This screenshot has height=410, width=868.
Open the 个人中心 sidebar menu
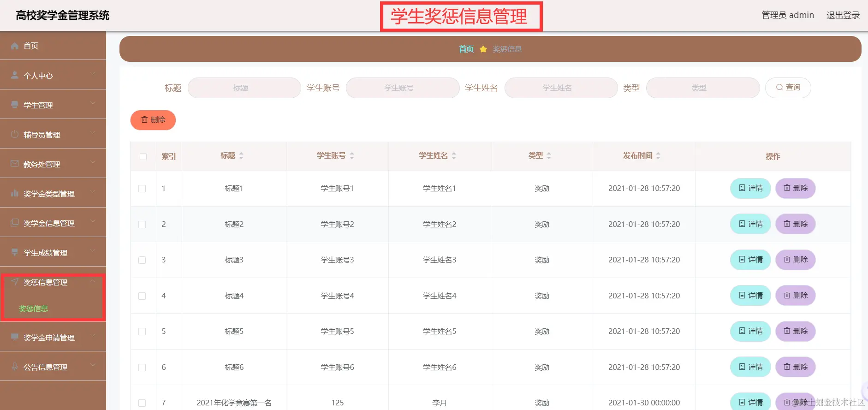tap(53, 75)
